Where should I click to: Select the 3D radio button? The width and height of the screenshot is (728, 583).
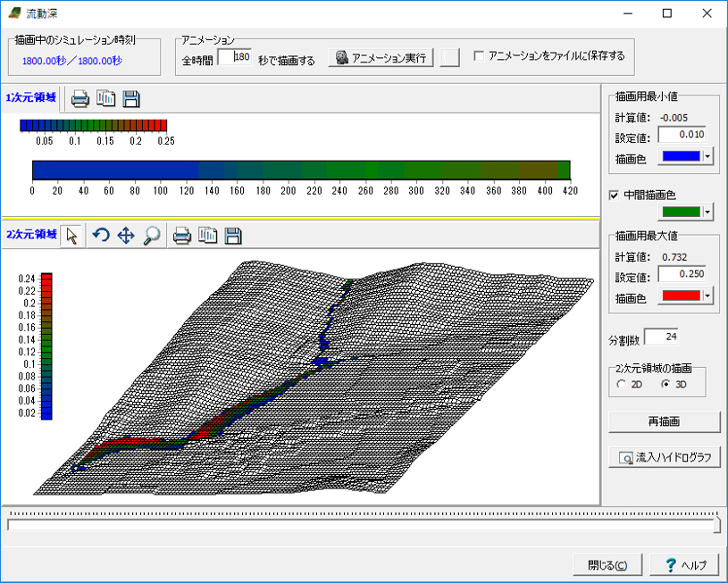tap(665, 384)
